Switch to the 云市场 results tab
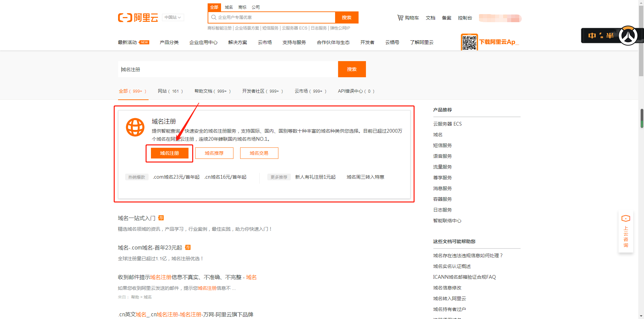 [x=311, y=91]
